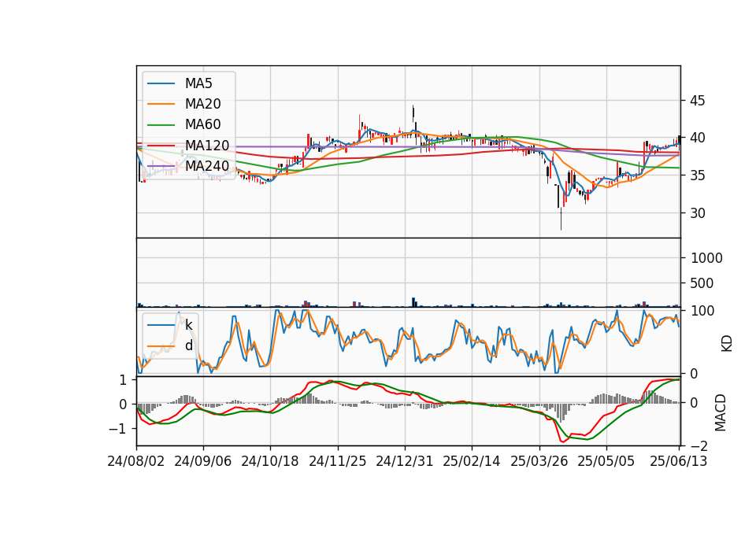Image resolution: width=756 pixels, height=543 pixels.
Task: Click the volume axis value 1000
Action: 706,258
